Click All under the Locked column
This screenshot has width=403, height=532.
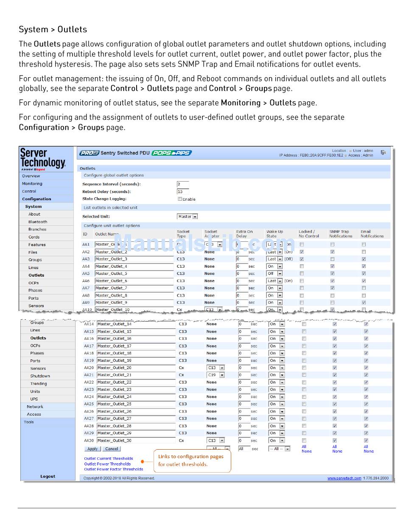coord(304,447)
